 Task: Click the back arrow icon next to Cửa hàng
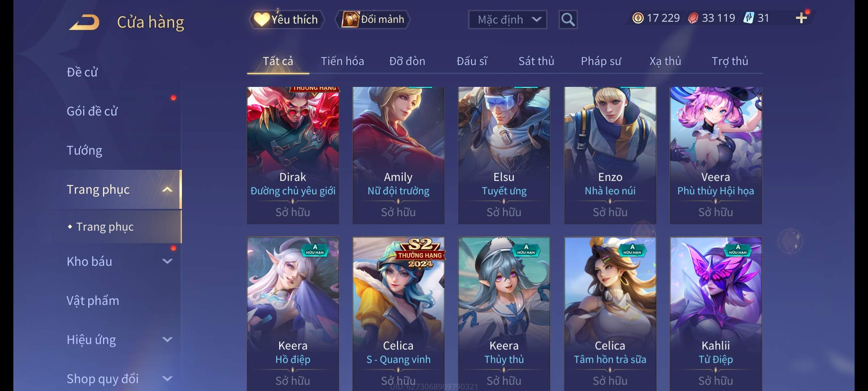(85, 22)
